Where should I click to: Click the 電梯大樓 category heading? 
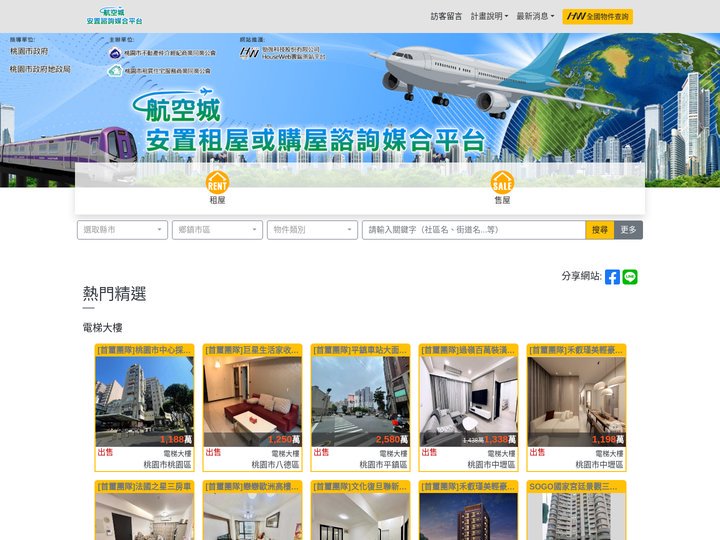tap(102, 328)
